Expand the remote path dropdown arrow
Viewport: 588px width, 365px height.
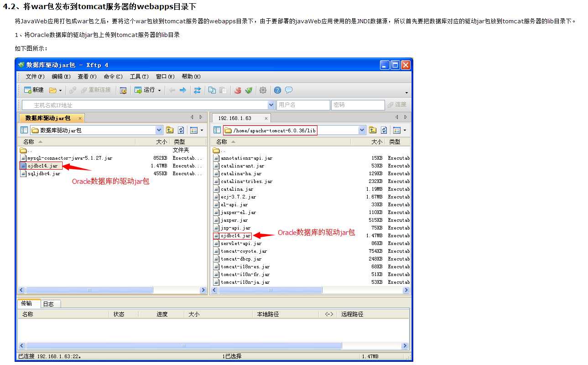[x=362, y=130]
